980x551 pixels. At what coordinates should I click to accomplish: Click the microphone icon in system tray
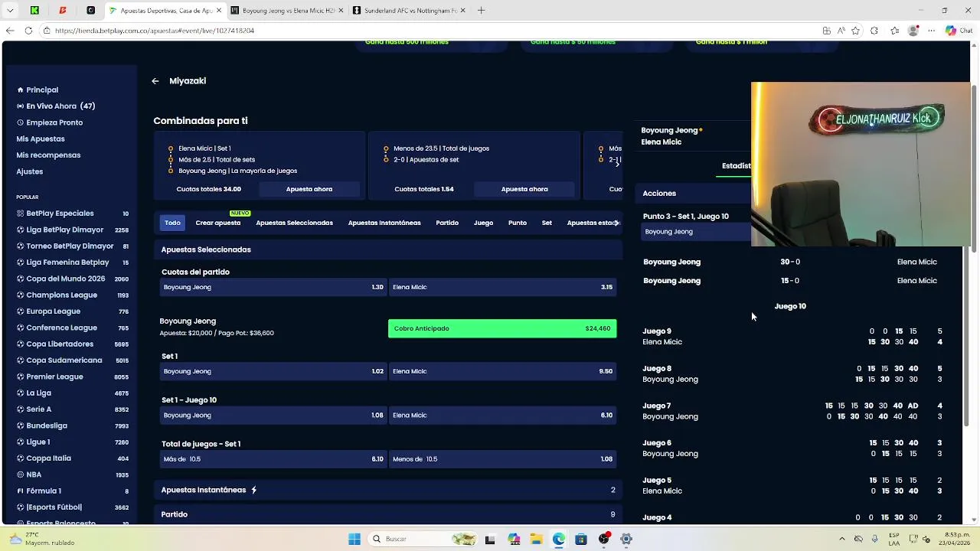(x=874, y=539)
